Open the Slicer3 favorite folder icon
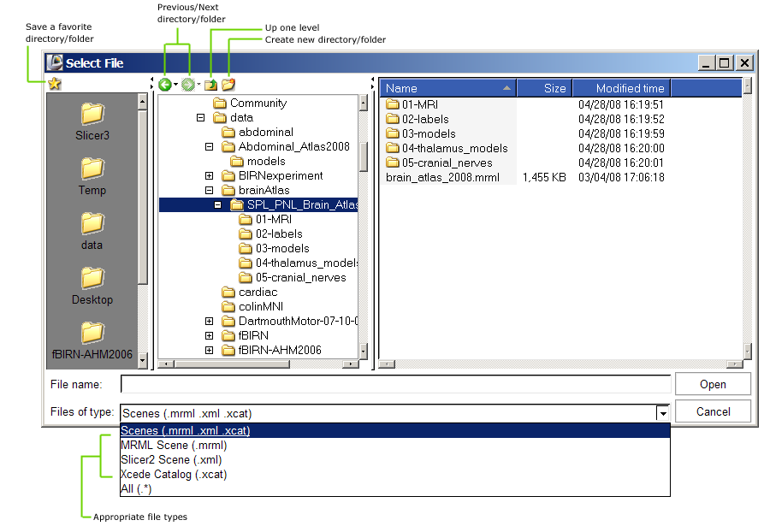764x532 pixels. [92, 114]
